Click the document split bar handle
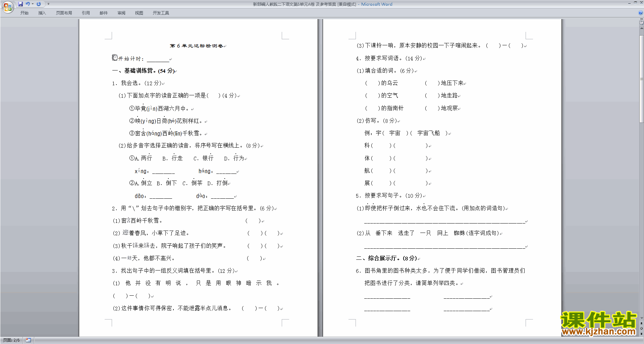 coord(642,19)
